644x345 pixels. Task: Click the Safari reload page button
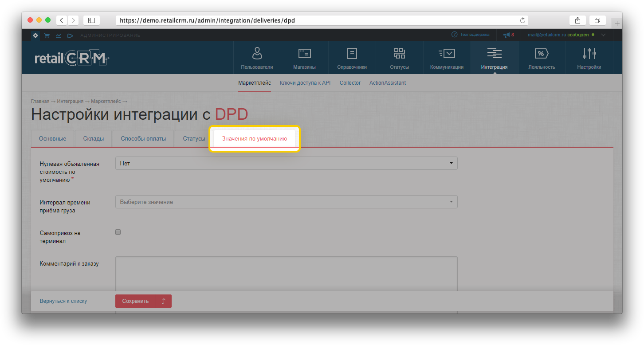click(x=522, y=20)
